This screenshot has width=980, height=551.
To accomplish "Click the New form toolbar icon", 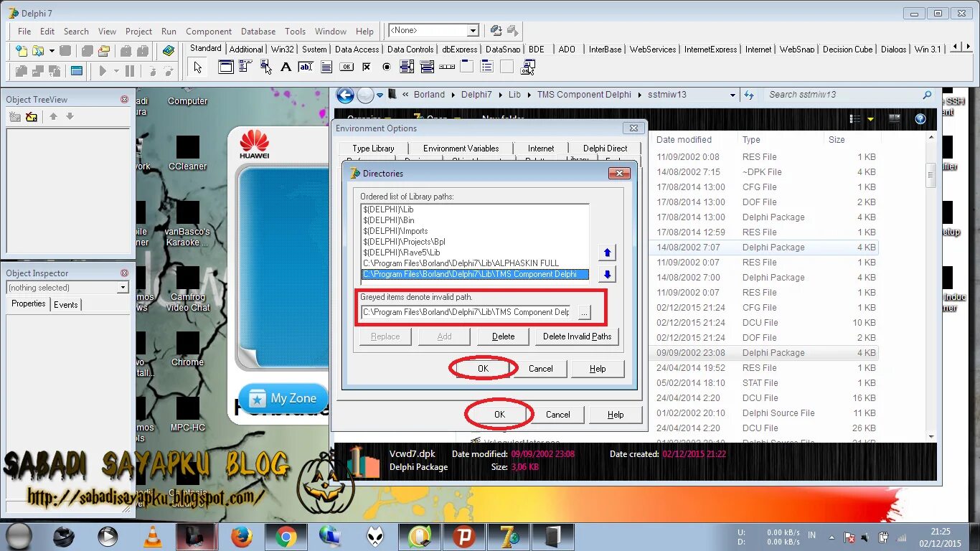I will click(x=77, y=71).
